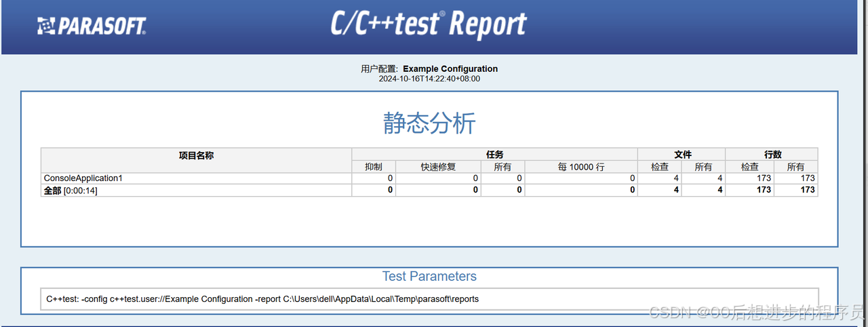Click the 项目名称 column header
The width and height of the screenshot is (868, 327).
pyautogui.click(x=196, y=155)
